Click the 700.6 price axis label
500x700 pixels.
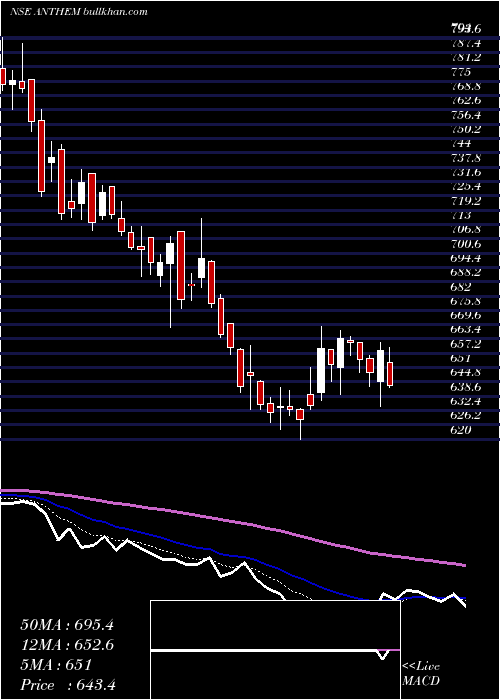[x=467, y=244]
